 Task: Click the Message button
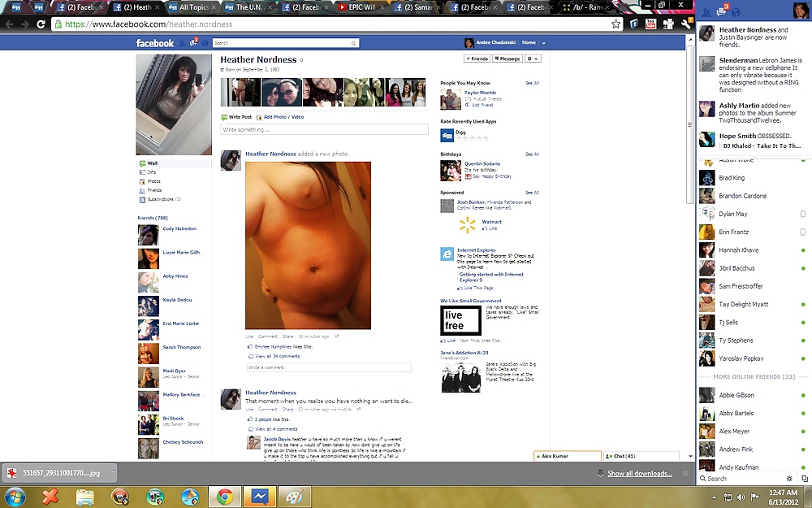pyautogui.click(x=508, y=59)
